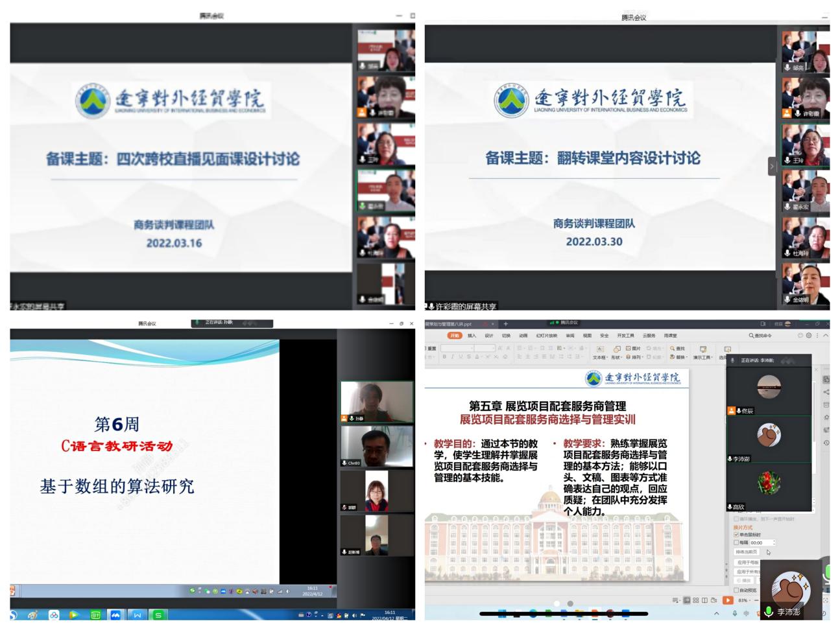Toggle underline formatting in WPS ribbon
840x630 pixels.
[461, 358]
